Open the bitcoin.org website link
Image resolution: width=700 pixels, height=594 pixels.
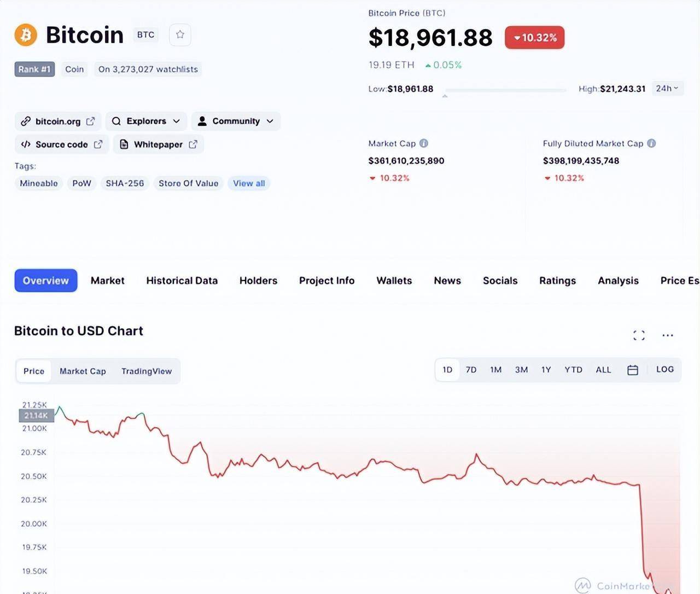click(x=58, y=121)
